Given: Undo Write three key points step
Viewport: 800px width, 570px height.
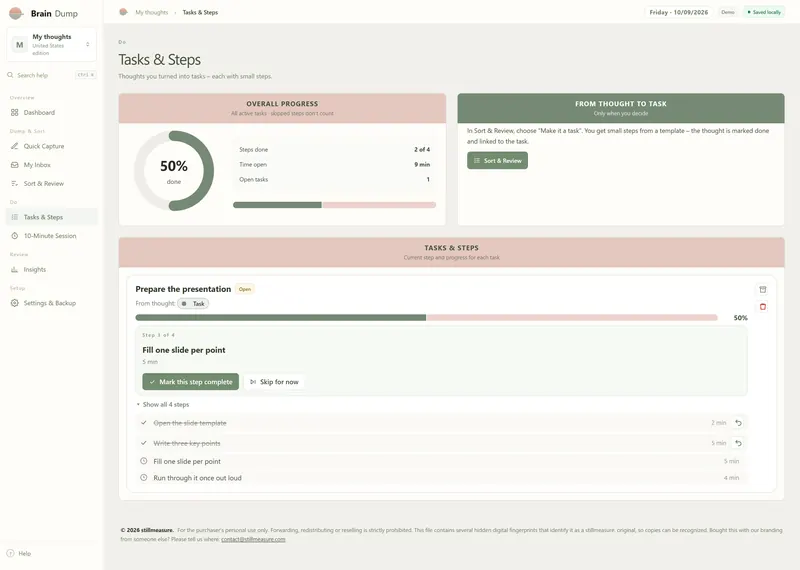Looking at the screenshot, I should (x=738, y=443).
